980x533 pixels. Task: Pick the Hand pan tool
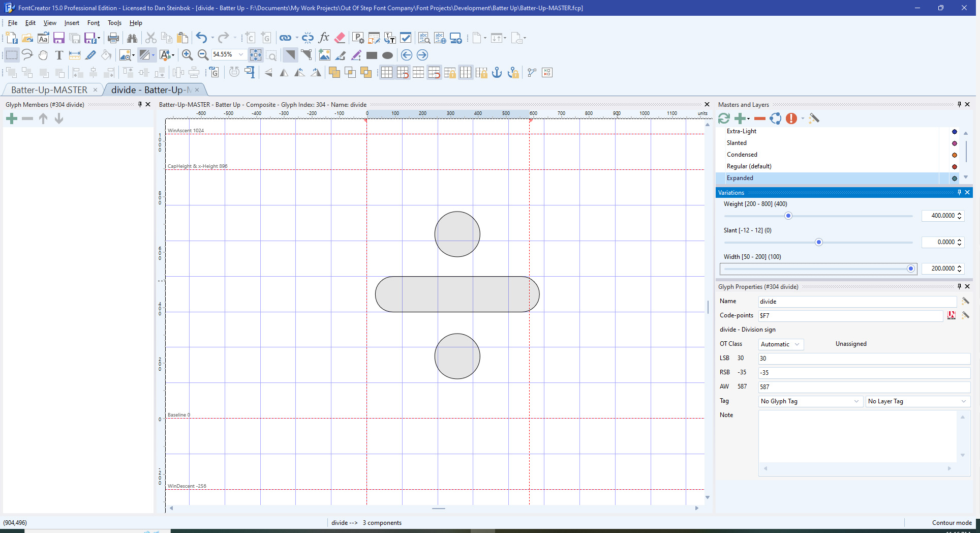43,55
